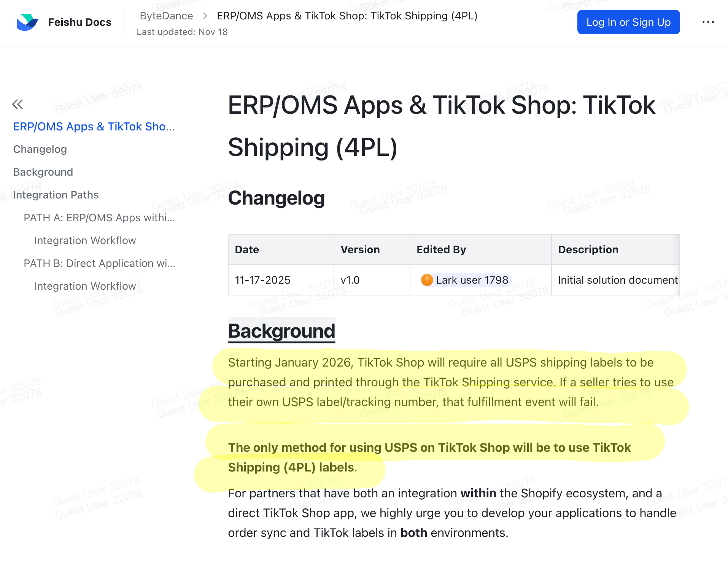
Task: Click the Description column header in table
Action: pyautogui.click(x=588, y=249)
